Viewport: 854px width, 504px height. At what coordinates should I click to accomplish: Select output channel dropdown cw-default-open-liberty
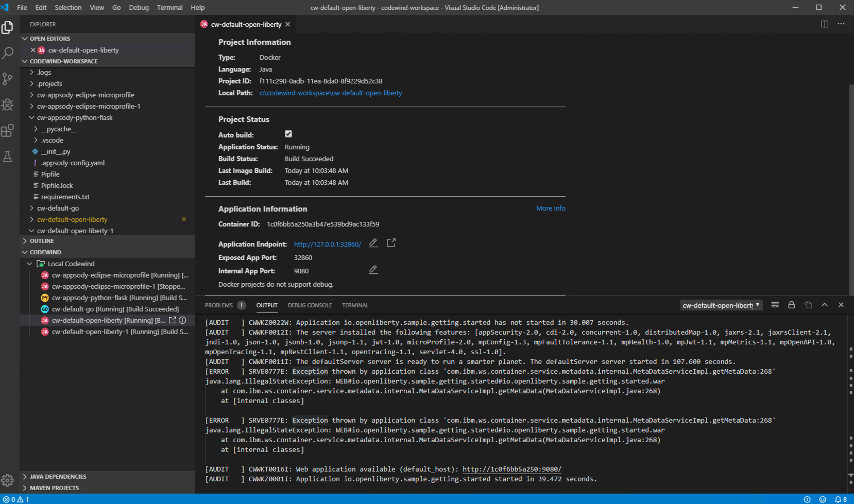tap(721, 305)
